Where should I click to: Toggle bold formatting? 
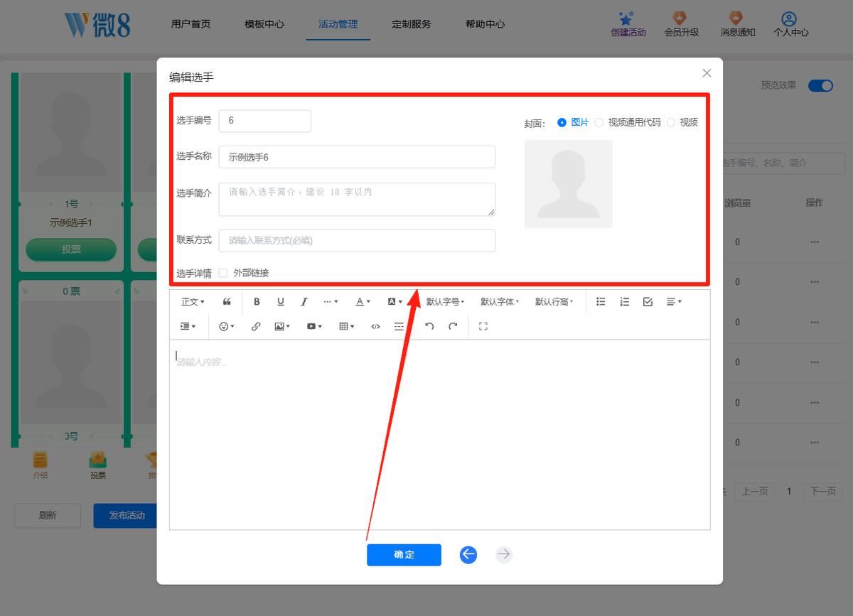click(257, 302)
